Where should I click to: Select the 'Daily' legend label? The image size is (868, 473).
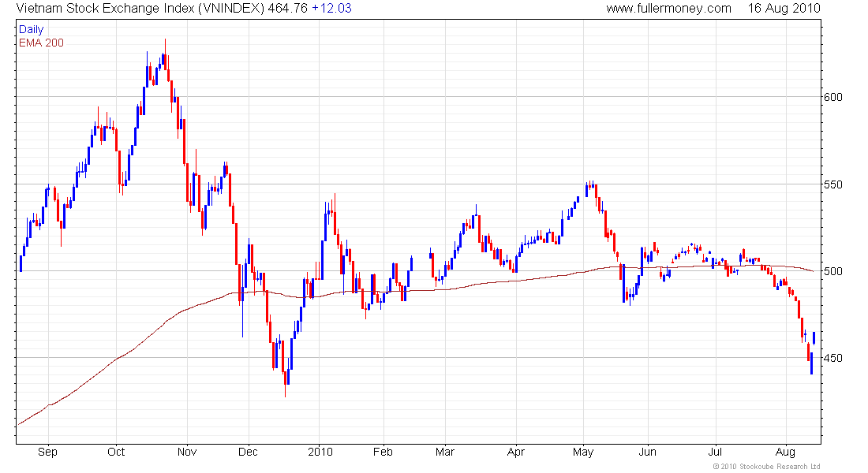[x=31, y=29]
